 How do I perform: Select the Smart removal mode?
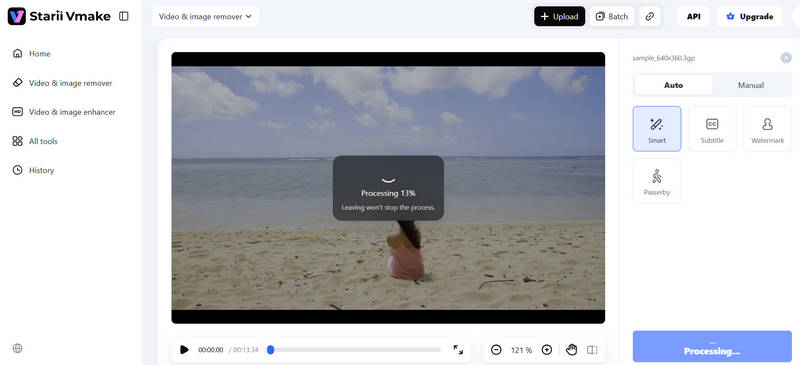tap(657, 129)
